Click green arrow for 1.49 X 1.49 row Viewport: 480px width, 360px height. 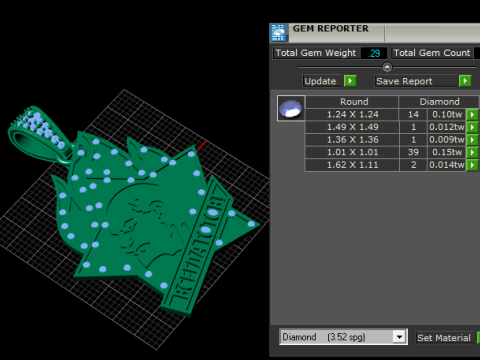(x=472, y=127)
